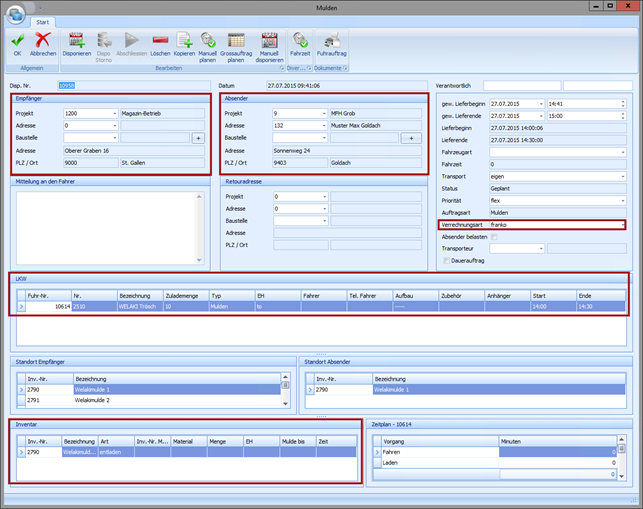Select the Fahren row in Zeitplan

(495, 452)
